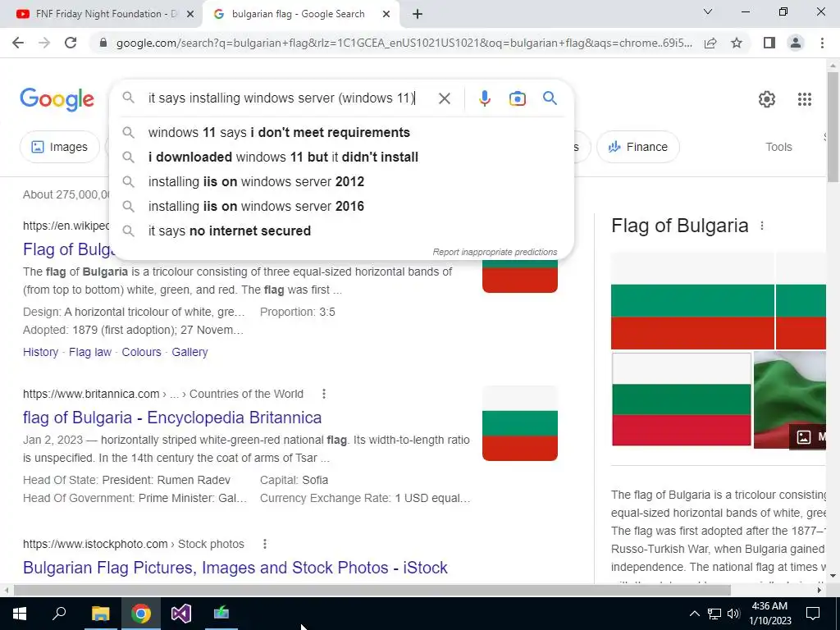The height and width of the screenshot is (630, 840).
Task: Open the notification center
Action: pyautogui.click(x=813, y=614)
